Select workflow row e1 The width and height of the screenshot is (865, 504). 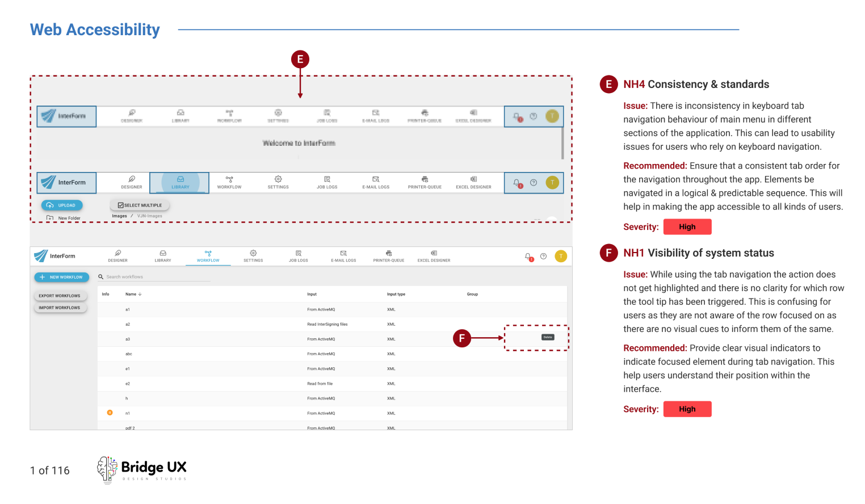(x=332, y=368)
